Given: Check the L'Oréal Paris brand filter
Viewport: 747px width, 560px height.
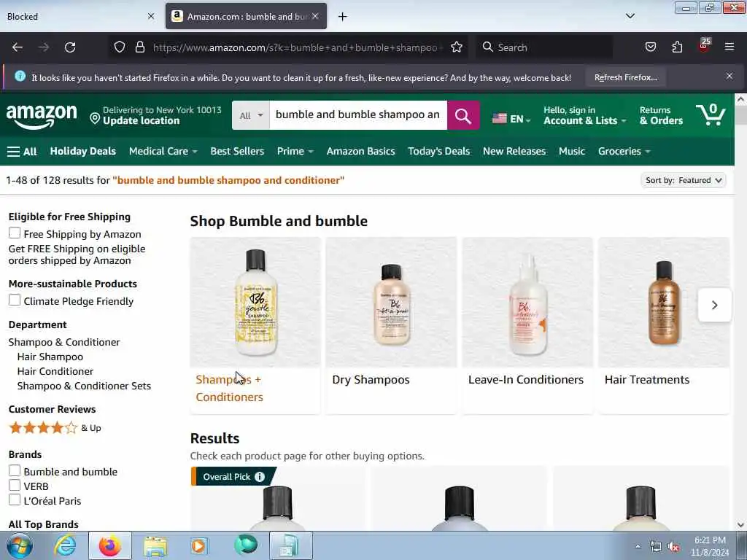Looking at the screenshot, I should point(15,500).
